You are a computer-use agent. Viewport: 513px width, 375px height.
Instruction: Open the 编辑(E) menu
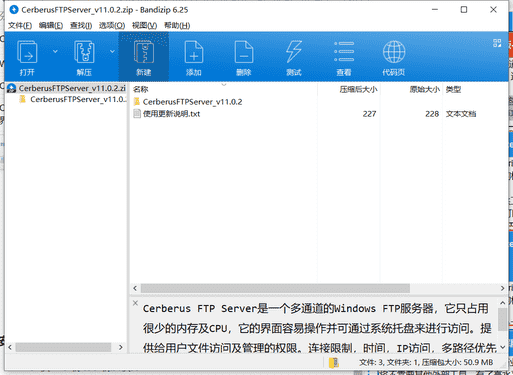[51, 25]
